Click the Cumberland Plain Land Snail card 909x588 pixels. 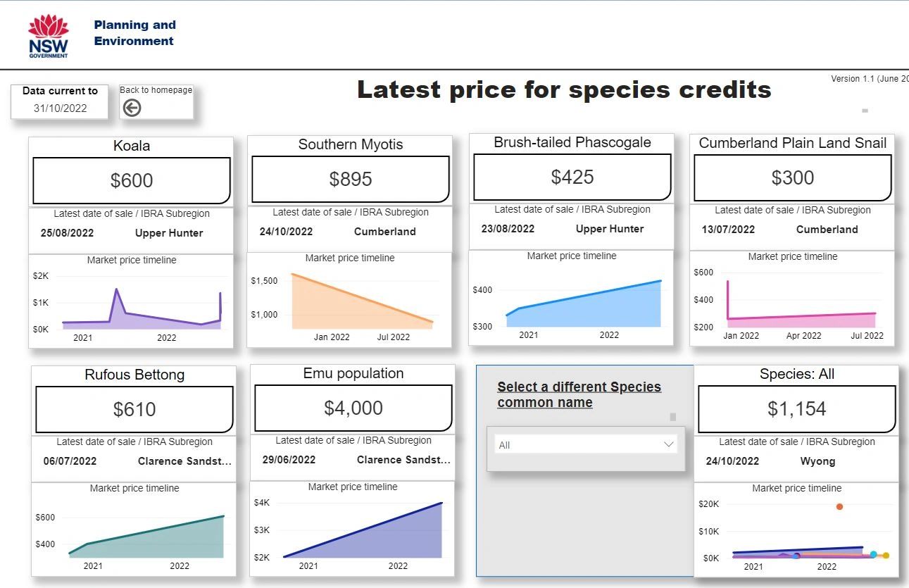pyautogui.click(x=791, y=177)
